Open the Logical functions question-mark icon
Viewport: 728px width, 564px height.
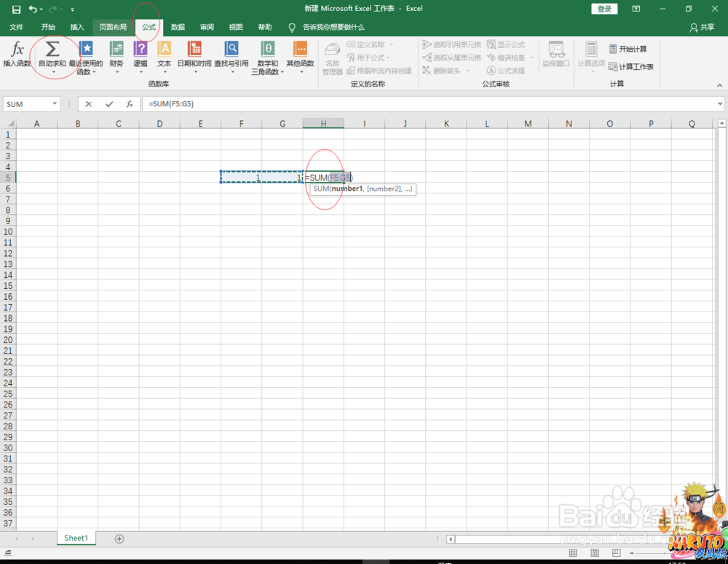click(x=141, y=49)
